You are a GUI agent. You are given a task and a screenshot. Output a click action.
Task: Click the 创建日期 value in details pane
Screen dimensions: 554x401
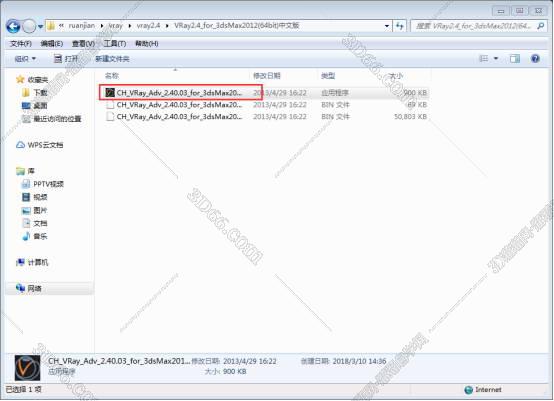tap(359, 361)
